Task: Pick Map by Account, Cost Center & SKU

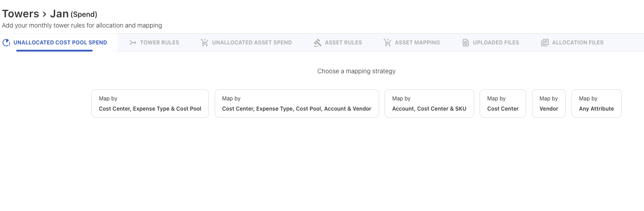Action: (429, 104)
